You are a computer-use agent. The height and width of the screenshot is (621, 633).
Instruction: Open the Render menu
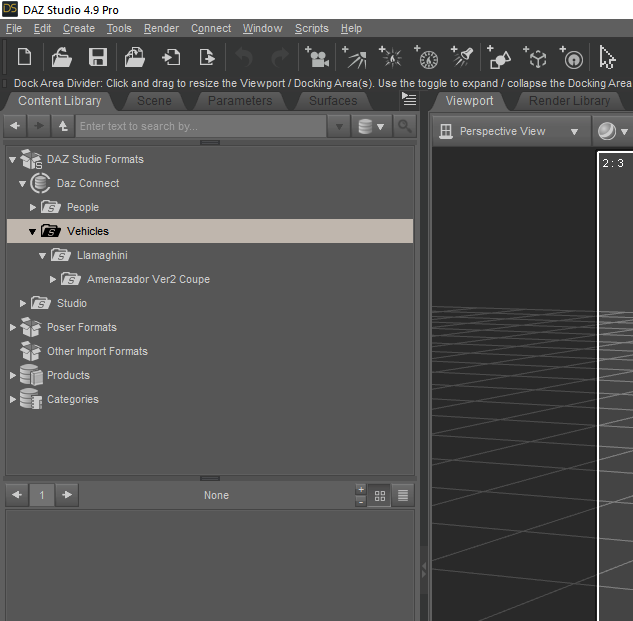[161, 28]
